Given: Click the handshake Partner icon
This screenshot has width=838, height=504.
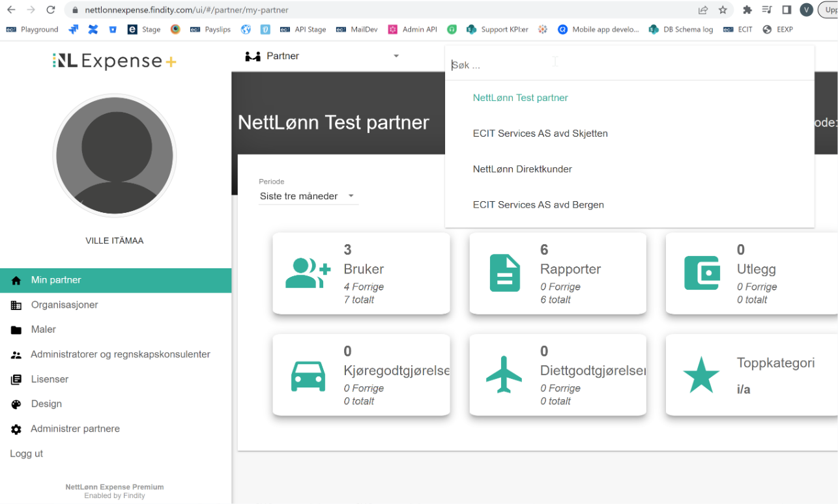Looking at the screenshot, I should [253, 57].
